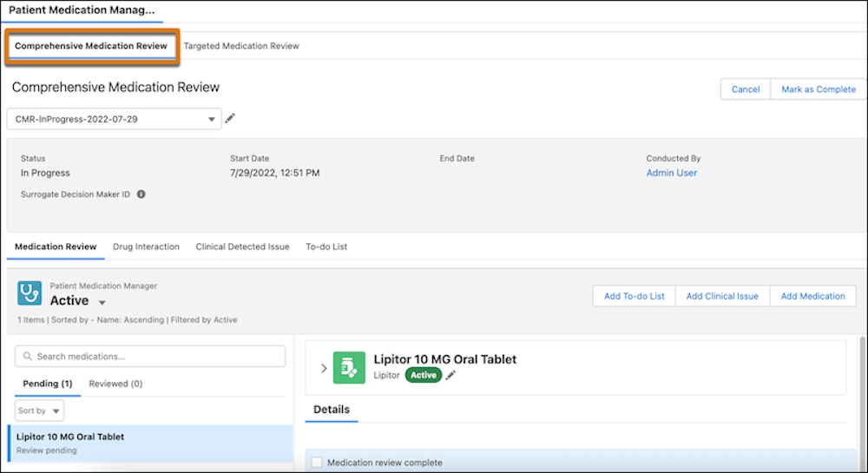Open the Admin User link
The height and width of the screenshot is (473, 868).
click(x=672, y=173)
